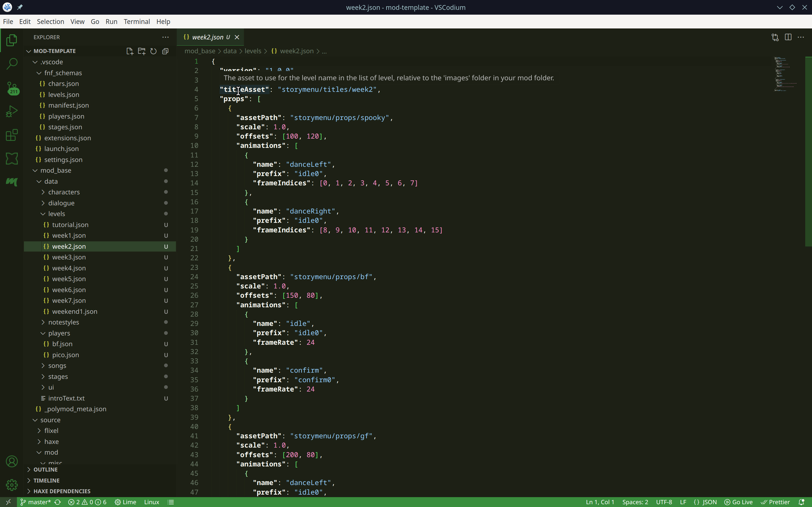Toggle Prettier formatting in the status bar
This screenshot has height=507, width=812.
tap(776, 502)
